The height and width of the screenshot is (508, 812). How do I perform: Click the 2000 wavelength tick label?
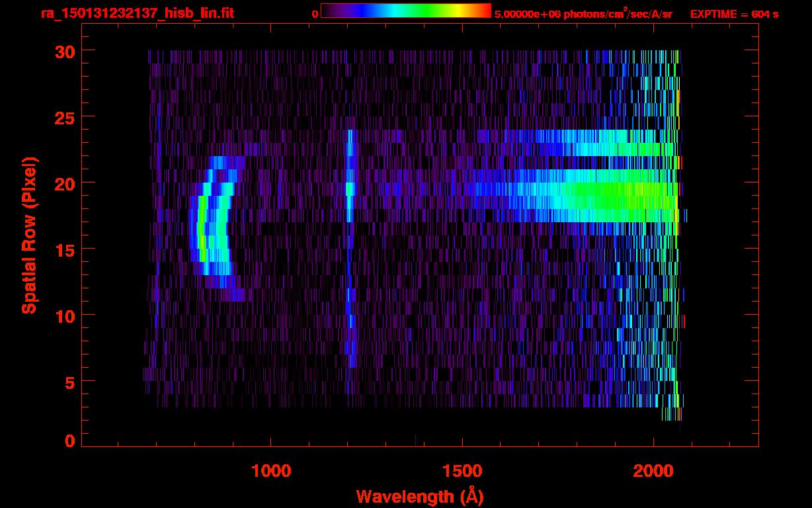click(653, 471)
